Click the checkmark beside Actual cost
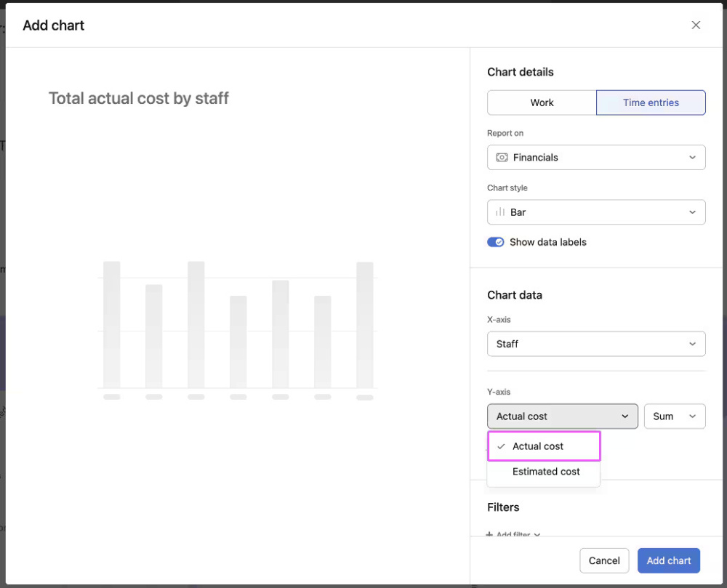 point(501,446)
